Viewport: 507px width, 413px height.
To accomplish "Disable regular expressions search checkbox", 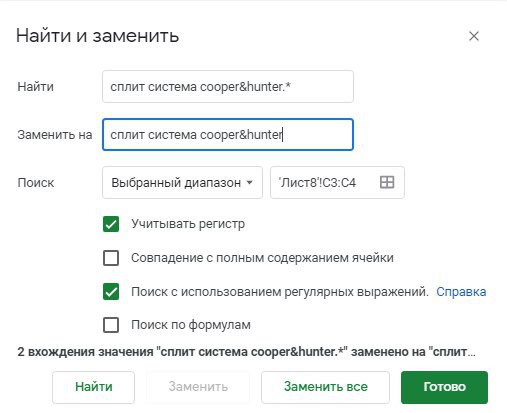I will coord(111,292).
